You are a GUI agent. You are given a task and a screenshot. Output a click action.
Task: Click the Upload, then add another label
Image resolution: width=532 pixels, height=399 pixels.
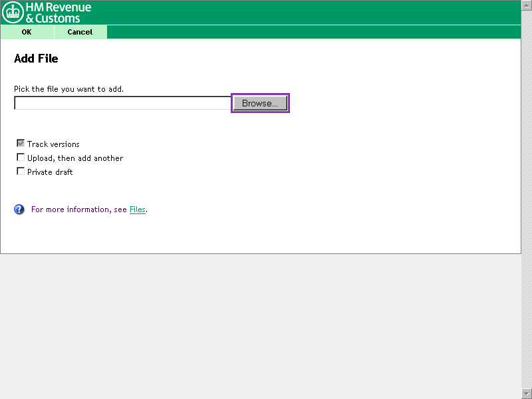(x=75, y=158)
